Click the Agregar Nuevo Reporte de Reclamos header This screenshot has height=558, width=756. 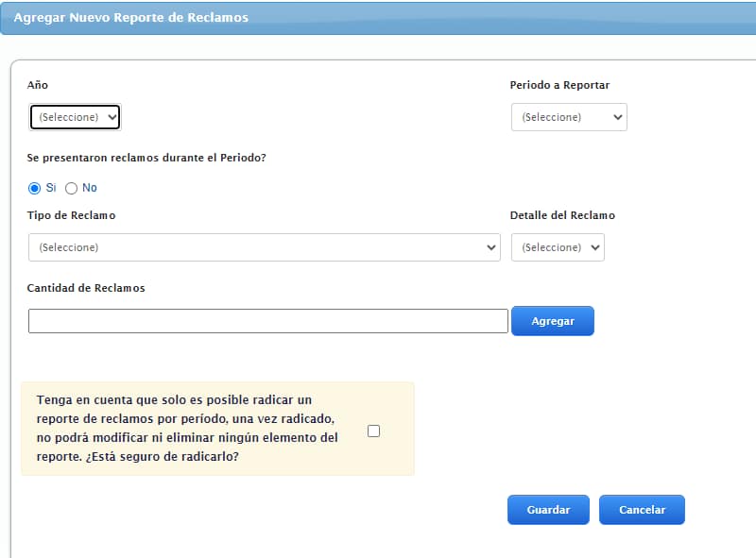[131, 18]
